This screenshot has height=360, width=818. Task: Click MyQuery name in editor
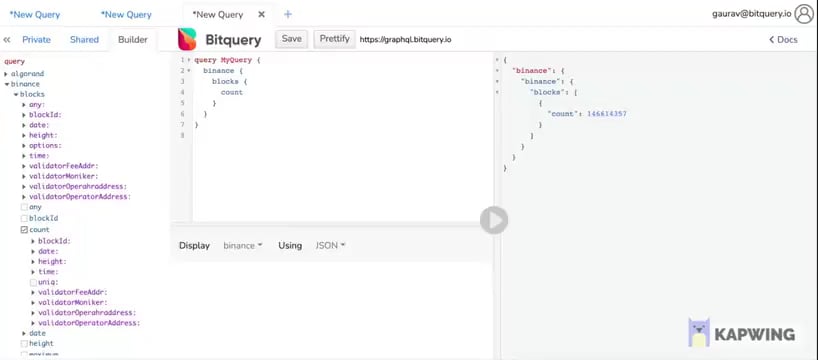coord(236,60)
